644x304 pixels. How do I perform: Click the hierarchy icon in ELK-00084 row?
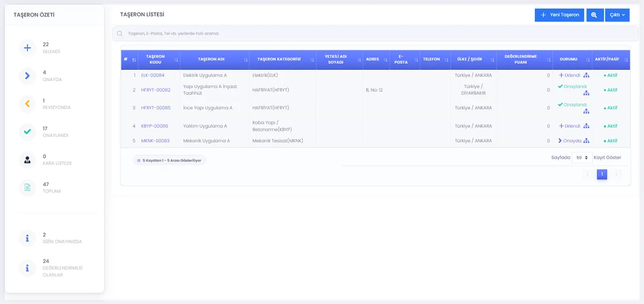click(587, 75)
